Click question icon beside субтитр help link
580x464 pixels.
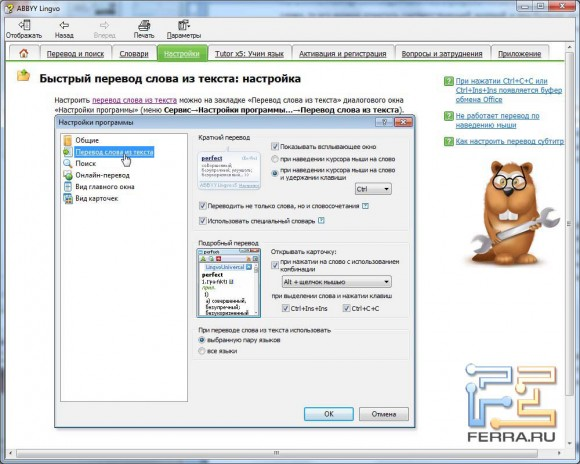pyautogui.click(x=448, y=141)
